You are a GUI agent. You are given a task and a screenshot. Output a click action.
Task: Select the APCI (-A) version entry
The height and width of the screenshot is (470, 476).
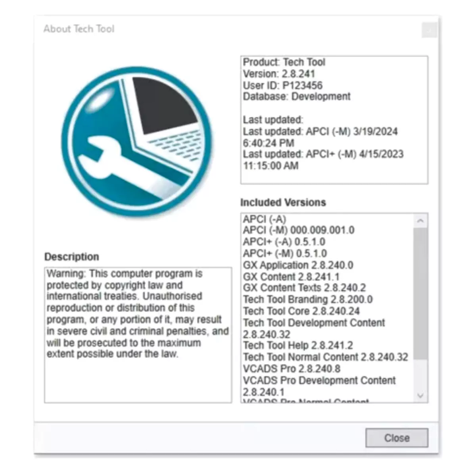[x=265, y=219]
